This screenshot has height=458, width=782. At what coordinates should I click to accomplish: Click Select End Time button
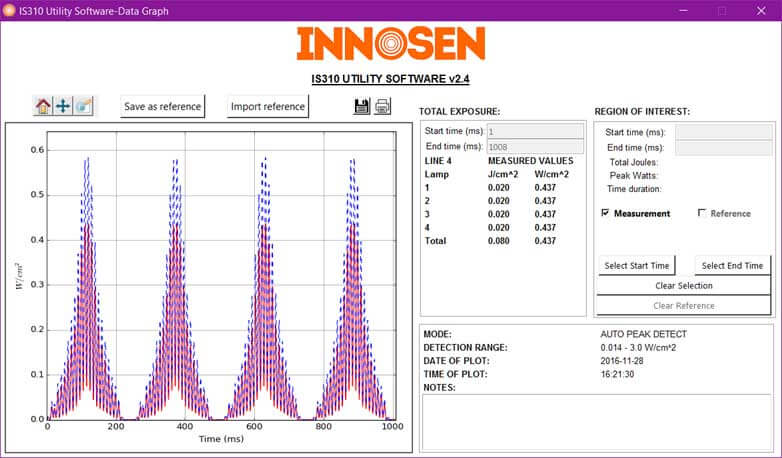pos(733,265)
